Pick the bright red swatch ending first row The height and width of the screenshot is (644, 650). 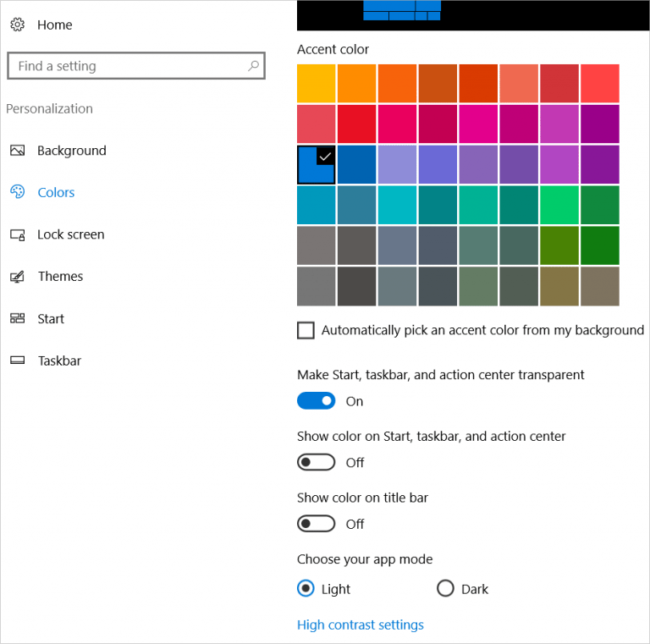point(600,83)
